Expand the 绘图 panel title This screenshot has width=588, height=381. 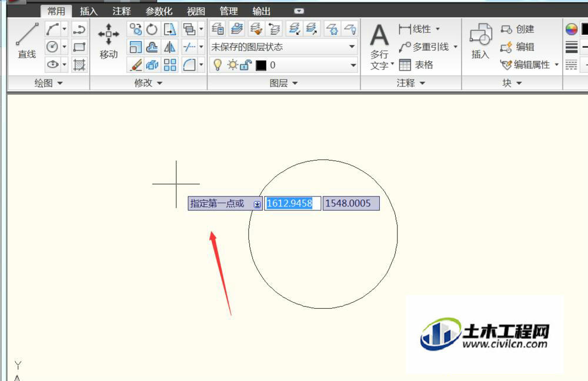pos(48,83)
